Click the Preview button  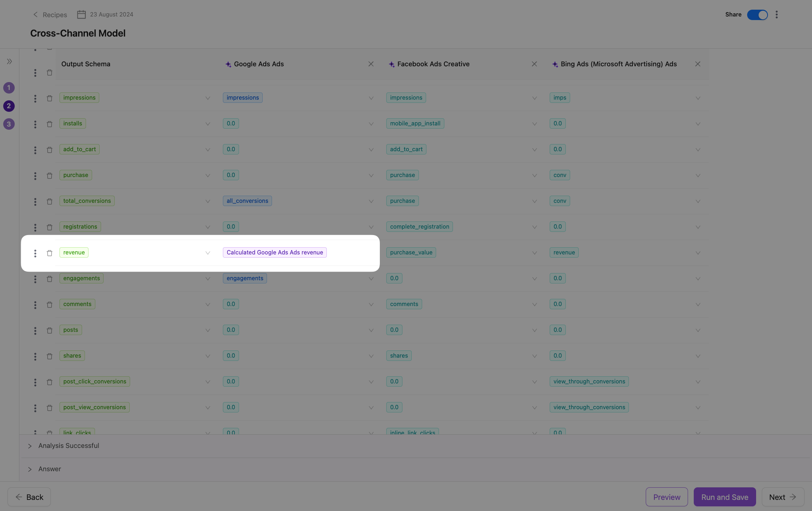[667, 497]
